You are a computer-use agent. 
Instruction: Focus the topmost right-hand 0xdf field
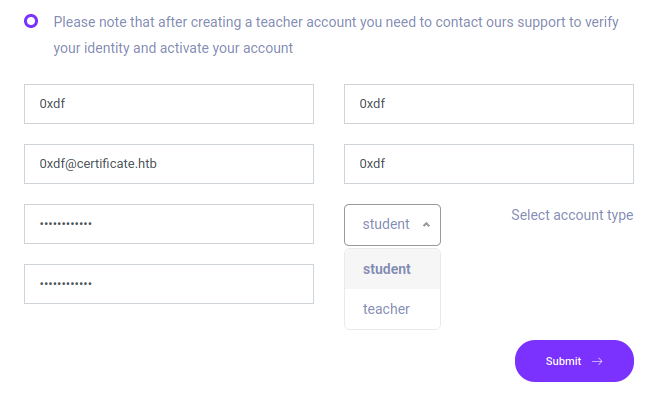(x=489, y=104)
